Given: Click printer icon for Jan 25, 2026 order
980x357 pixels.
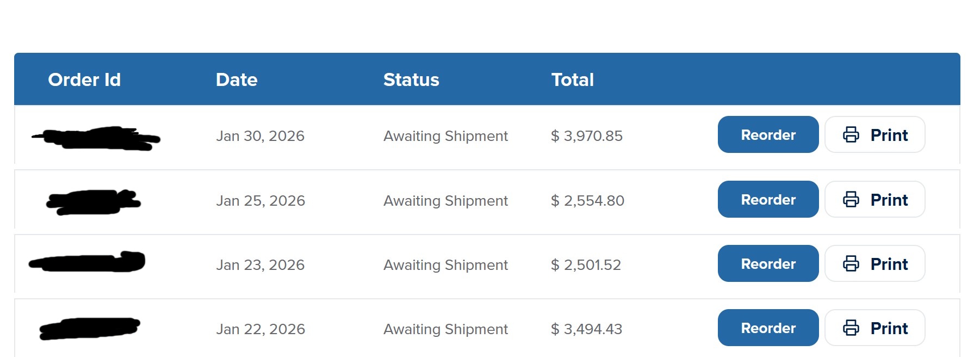Looking at the screenshot, I should pyautogui.click(x=851, y=199).
